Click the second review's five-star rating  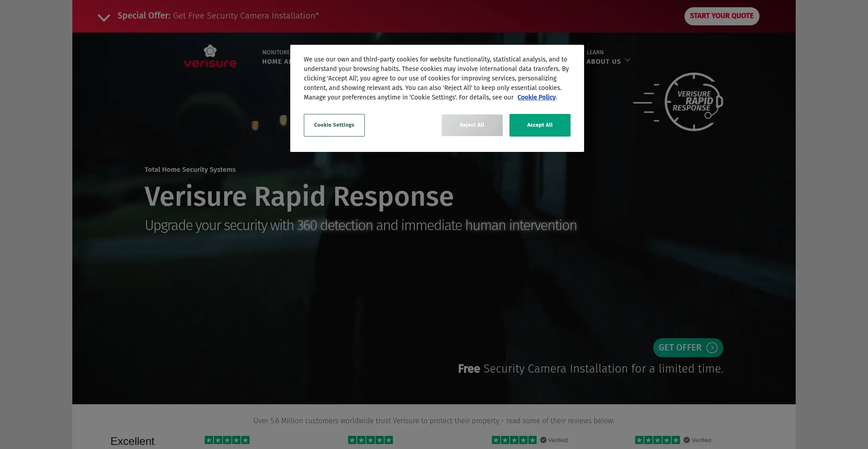click(x=370, y=440)
